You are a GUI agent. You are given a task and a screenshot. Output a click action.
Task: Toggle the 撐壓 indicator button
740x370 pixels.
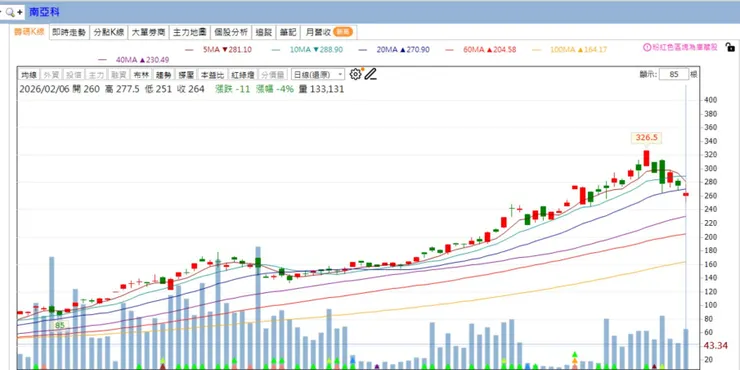tap(186, 75)
